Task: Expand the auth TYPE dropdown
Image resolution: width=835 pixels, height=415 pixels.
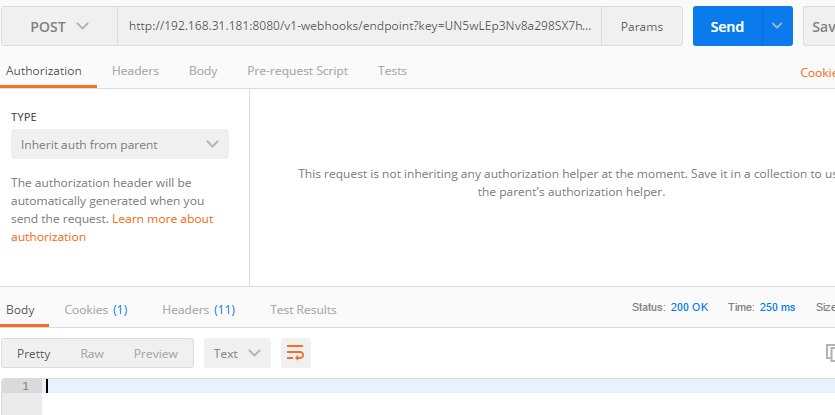Action: pyautogui.click(x=120, y=144)
